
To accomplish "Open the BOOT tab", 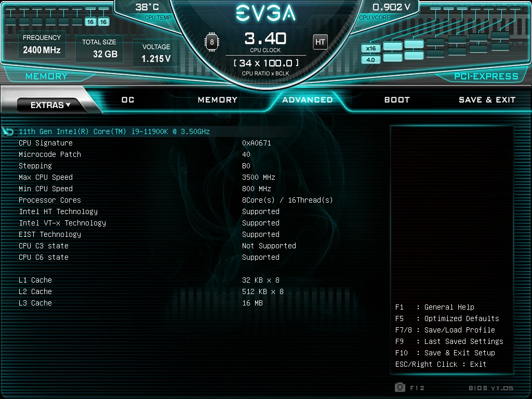I will pyautogui.click(x=397, y=100).
